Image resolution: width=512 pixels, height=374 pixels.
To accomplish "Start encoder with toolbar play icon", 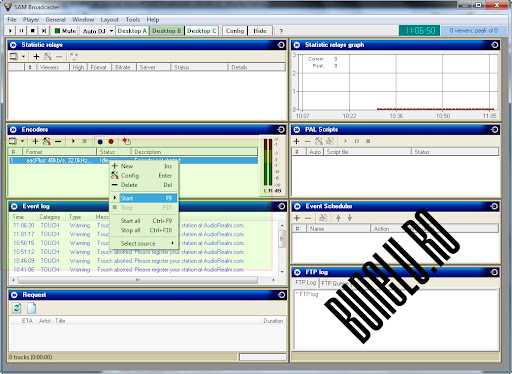I will (73, 141).
